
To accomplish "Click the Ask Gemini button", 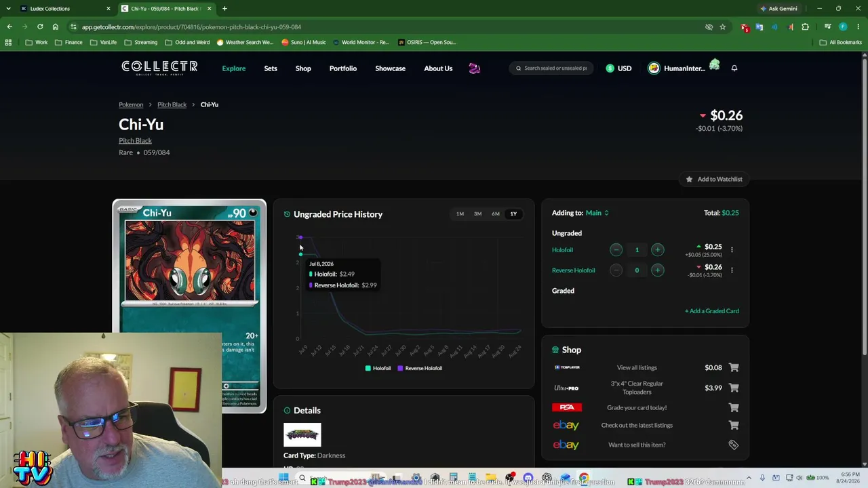I will [x=778, y=9].
